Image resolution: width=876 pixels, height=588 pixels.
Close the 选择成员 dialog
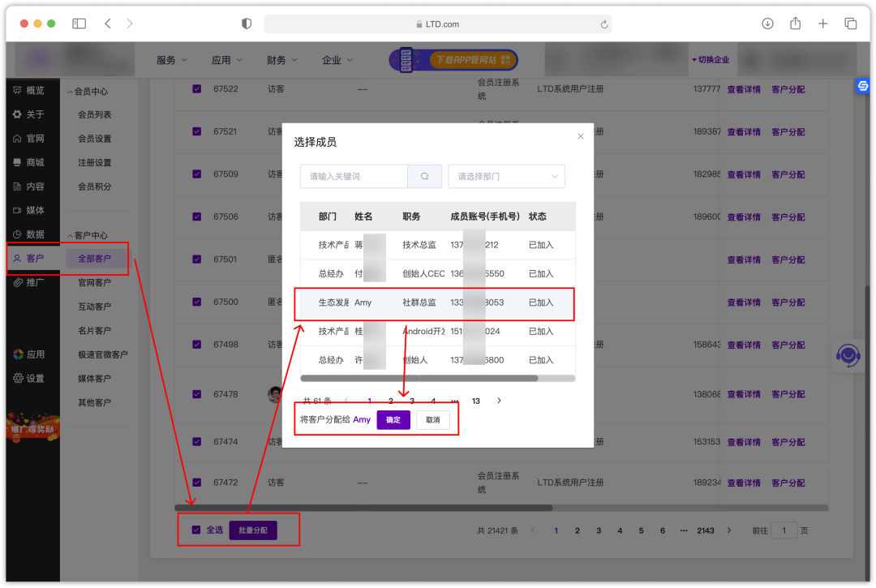pos(581,136)
